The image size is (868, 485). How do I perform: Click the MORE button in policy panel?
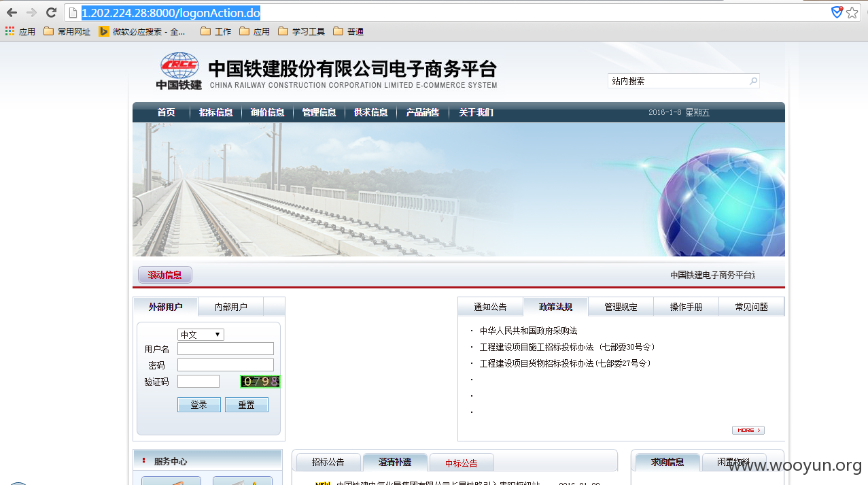[x=748, y=430]
